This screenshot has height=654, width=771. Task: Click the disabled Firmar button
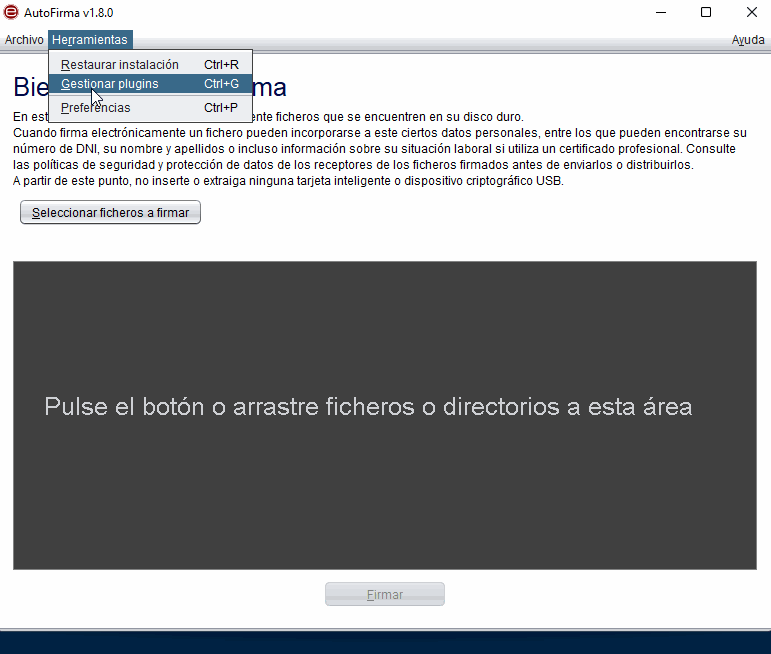click(385, 595)
